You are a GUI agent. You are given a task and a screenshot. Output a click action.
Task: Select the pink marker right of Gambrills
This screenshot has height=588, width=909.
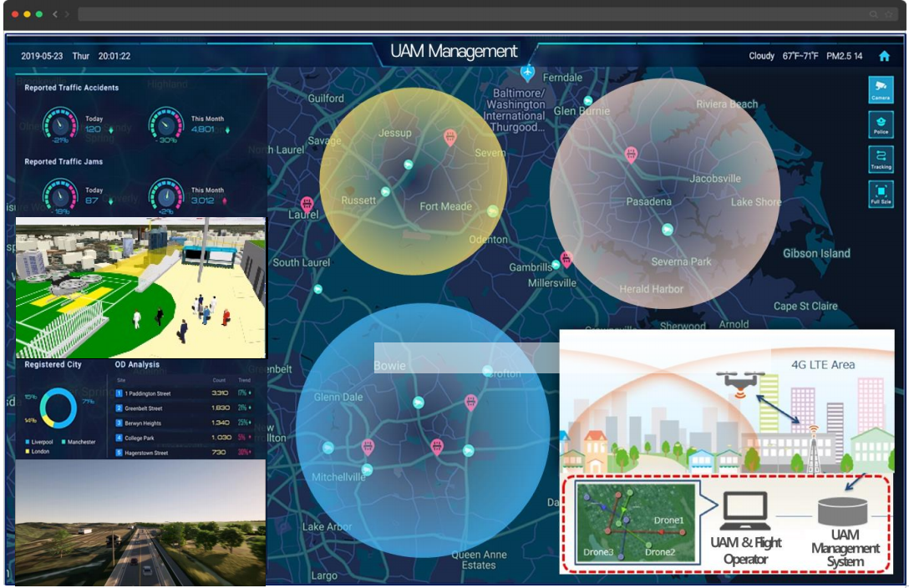point(566,258)
